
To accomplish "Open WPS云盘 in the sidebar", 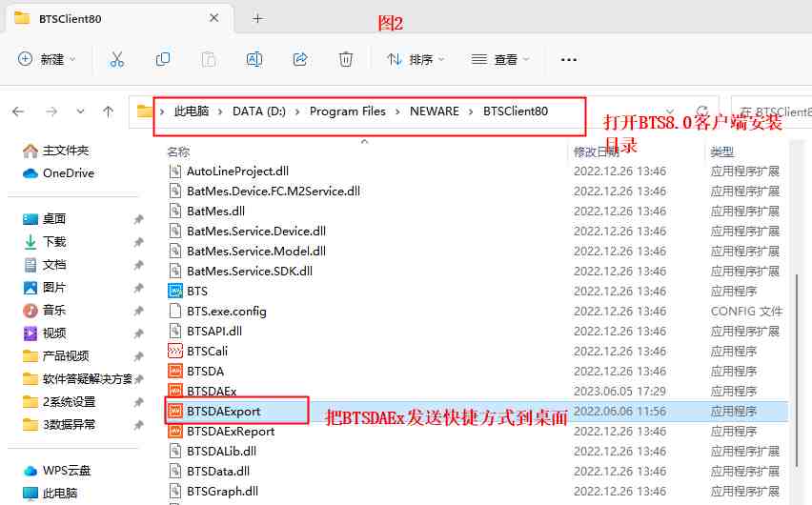I will (x=57, y=471).
